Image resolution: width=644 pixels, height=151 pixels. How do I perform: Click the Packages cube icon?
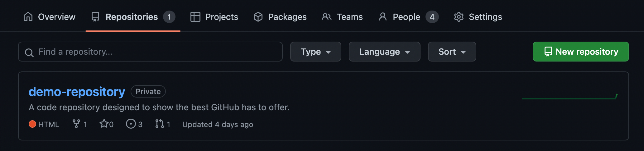(258, 17)
